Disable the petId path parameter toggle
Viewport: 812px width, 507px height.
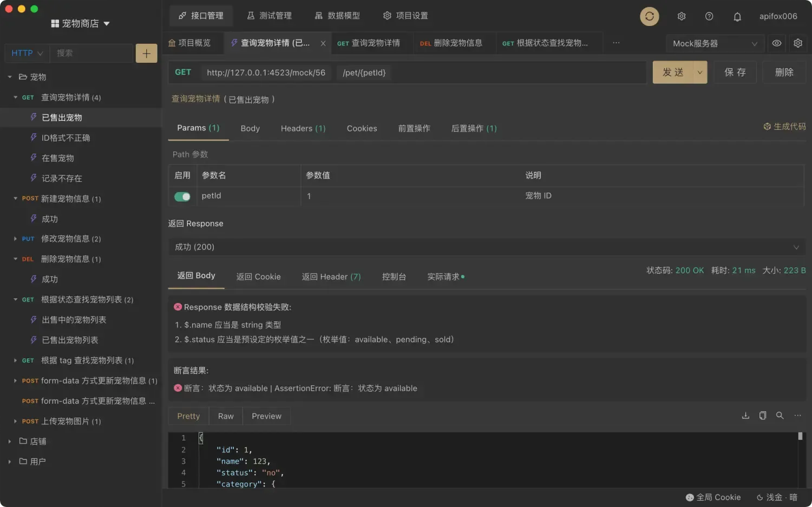[x=182, y=196]
